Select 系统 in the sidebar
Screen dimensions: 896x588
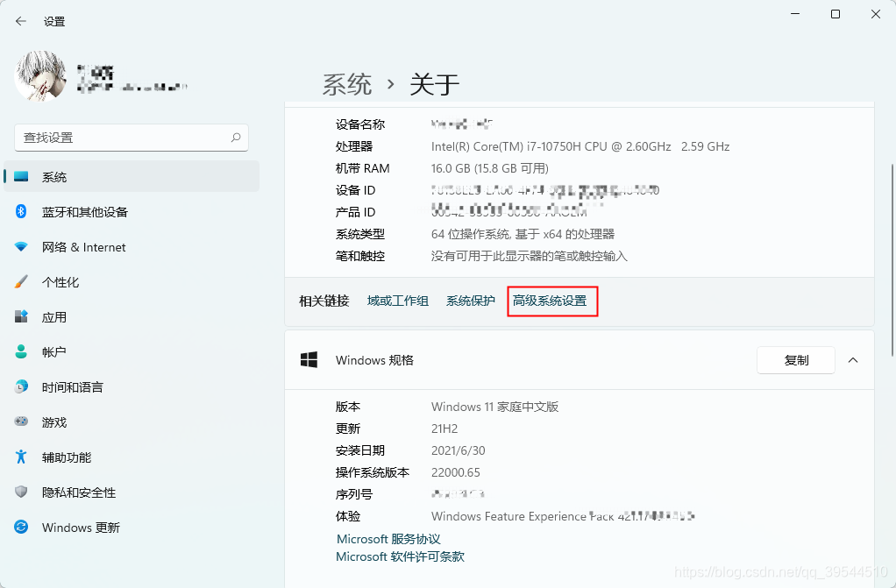(132, 176)
